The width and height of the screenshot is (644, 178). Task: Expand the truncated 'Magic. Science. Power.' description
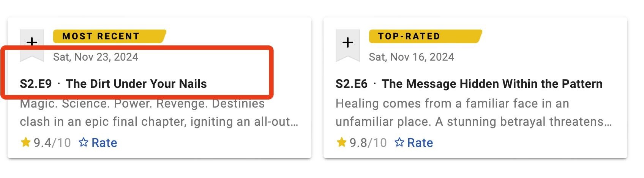(x=159, y=112)
